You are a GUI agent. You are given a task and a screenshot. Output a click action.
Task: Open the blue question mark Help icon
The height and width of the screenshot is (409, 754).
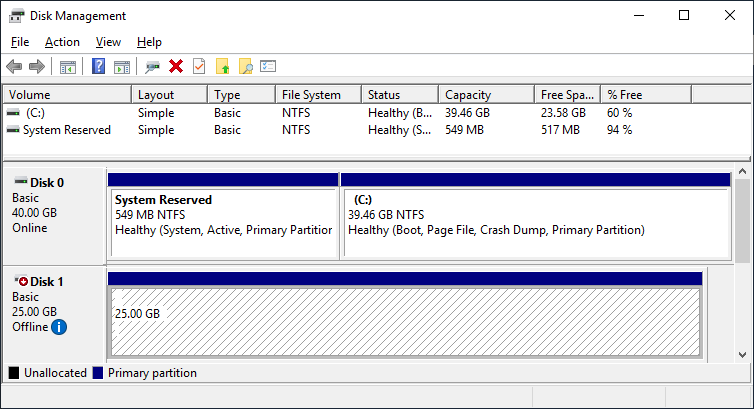pyautogui.click(x=98, y=66)
